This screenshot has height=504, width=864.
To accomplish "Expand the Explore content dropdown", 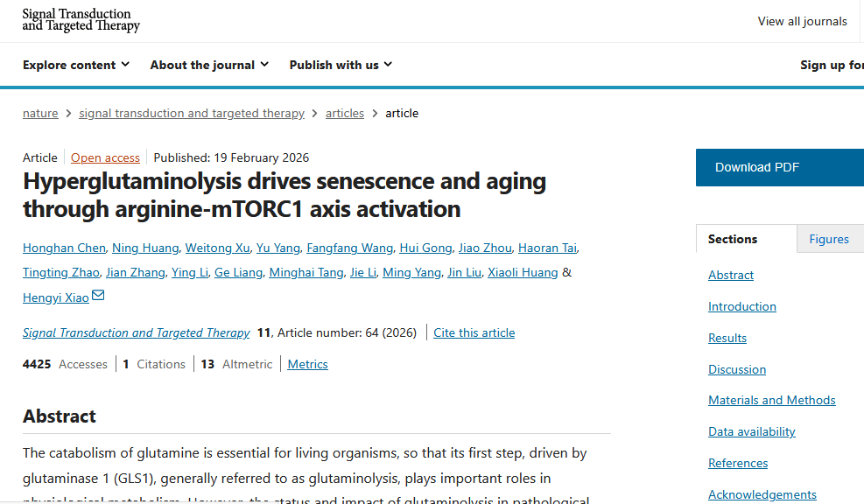I will 76,65.
